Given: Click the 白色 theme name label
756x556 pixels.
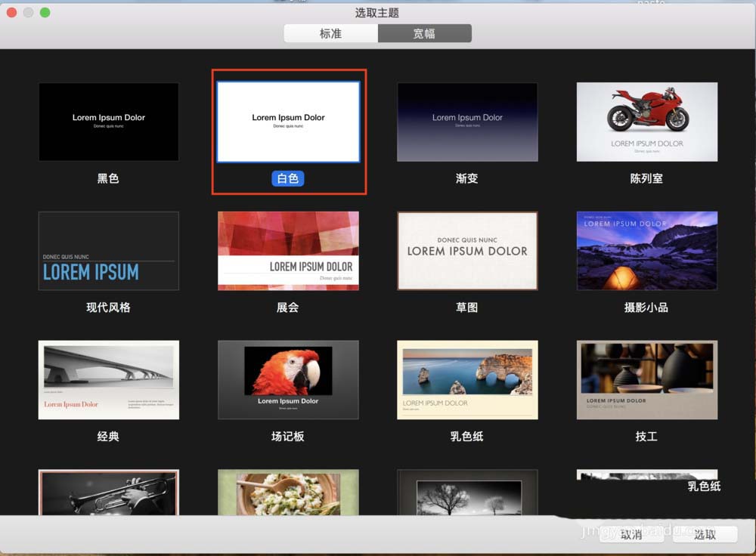Looking at the screenshot, I should coord(288,179).
